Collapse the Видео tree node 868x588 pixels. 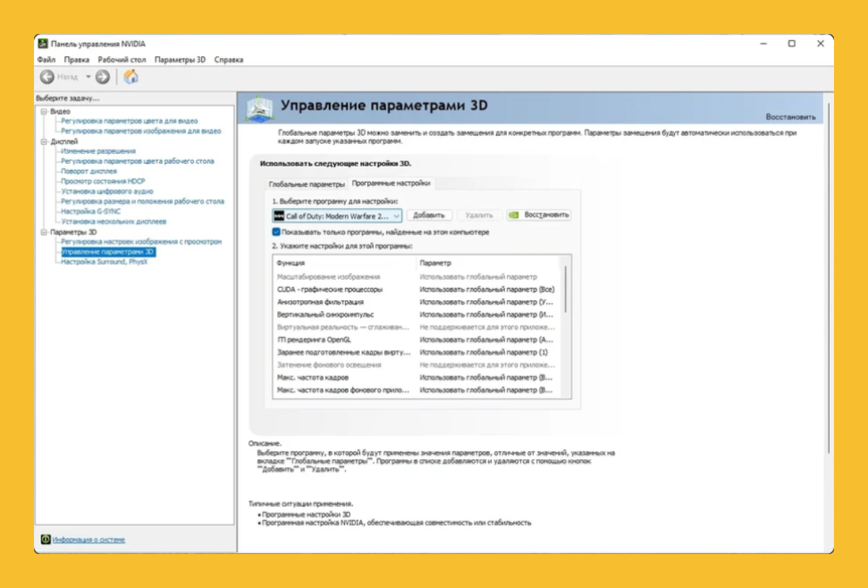point(43,111)
